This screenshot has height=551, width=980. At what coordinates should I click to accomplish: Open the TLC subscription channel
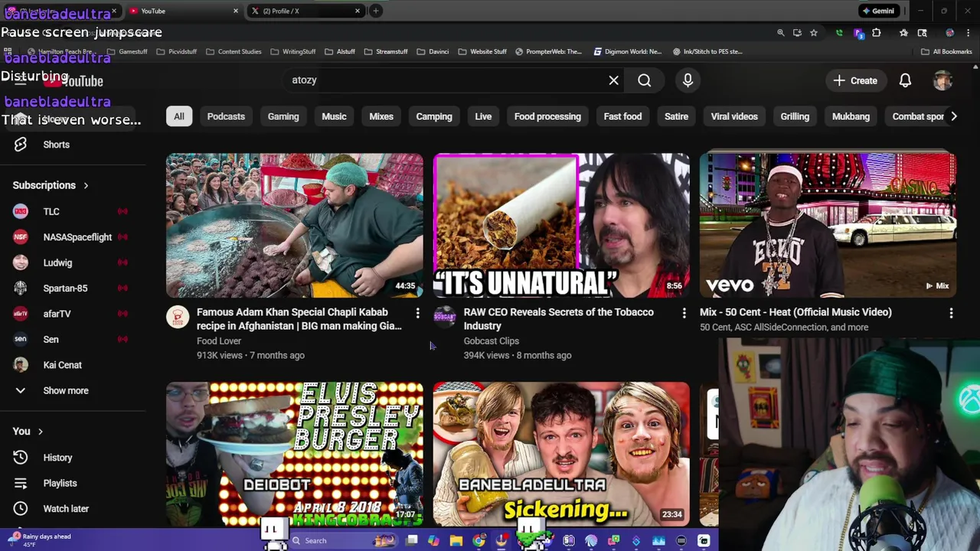coord(51,211)
